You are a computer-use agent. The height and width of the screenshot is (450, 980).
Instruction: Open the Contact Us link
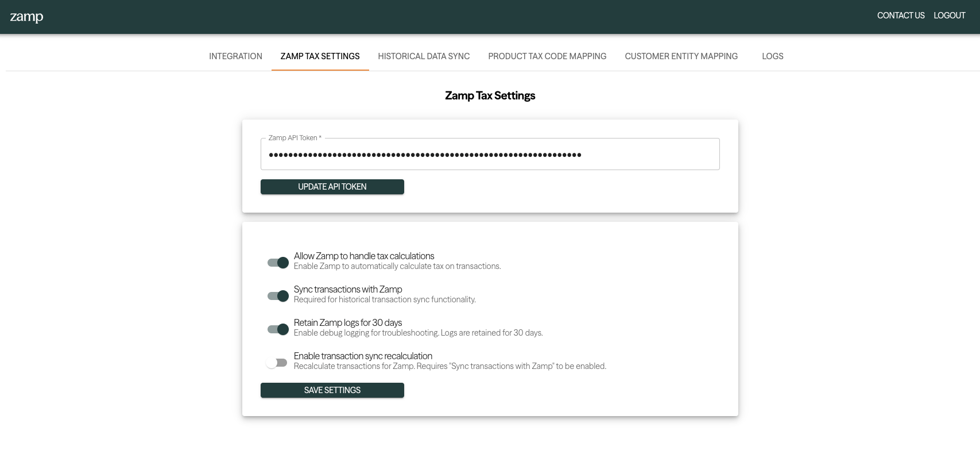(x=901, y=16)
